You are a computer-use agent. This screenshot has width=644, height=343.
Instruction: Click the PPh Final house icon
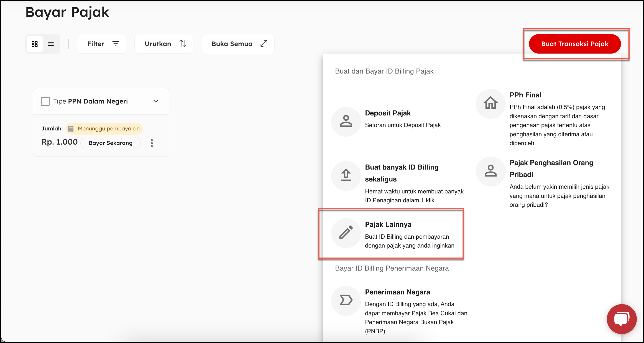(490, 104)
